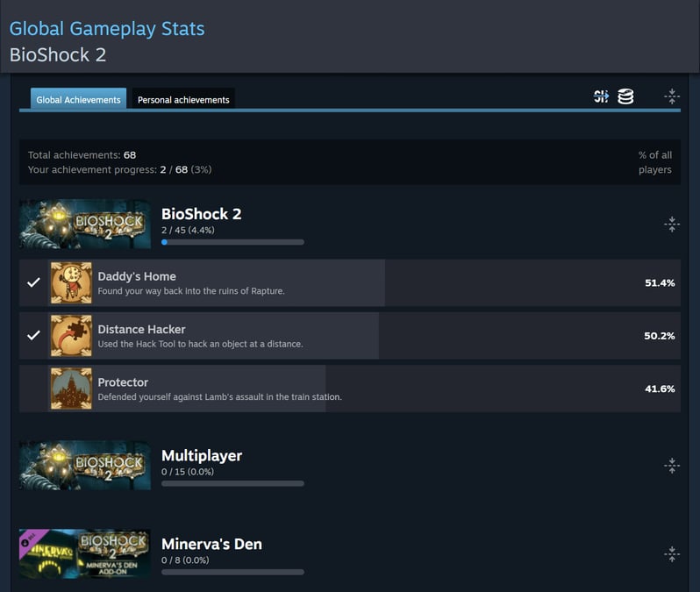Click the SteamDB compare icon in toolbar
Screen dimensions: 700x592
coord(601,96)
